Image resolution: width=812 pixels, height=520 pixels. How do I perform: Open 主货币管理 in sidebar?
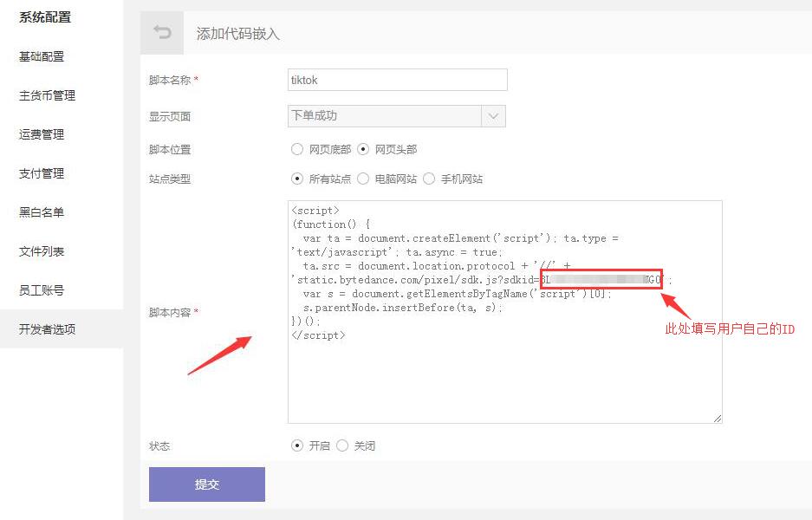[x=47, y=95]
